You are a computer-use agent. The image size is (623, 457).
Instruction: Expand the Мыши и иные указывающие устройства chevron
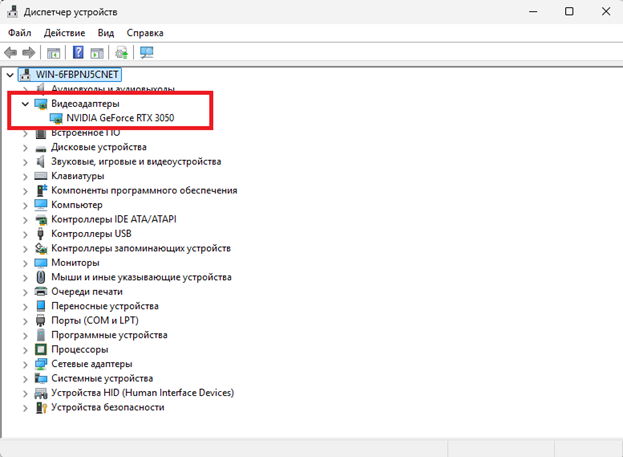coord(25,278)
